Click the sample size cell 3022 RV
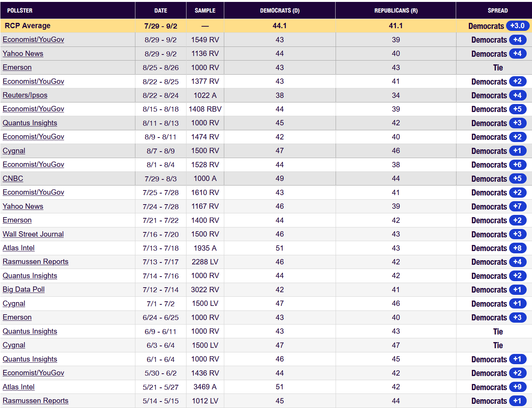This screenshot has width=532, height=408. coord(205,290)
